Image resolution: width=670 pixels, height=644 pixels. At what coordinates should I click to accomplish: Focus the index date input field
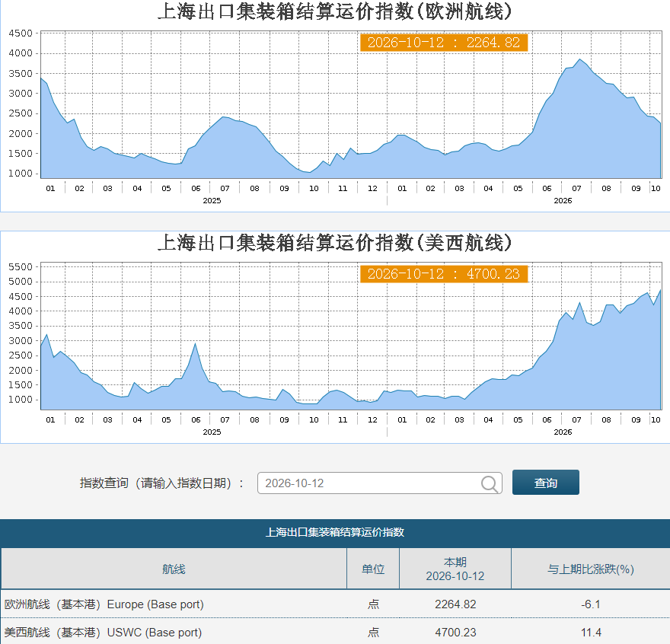379,483
